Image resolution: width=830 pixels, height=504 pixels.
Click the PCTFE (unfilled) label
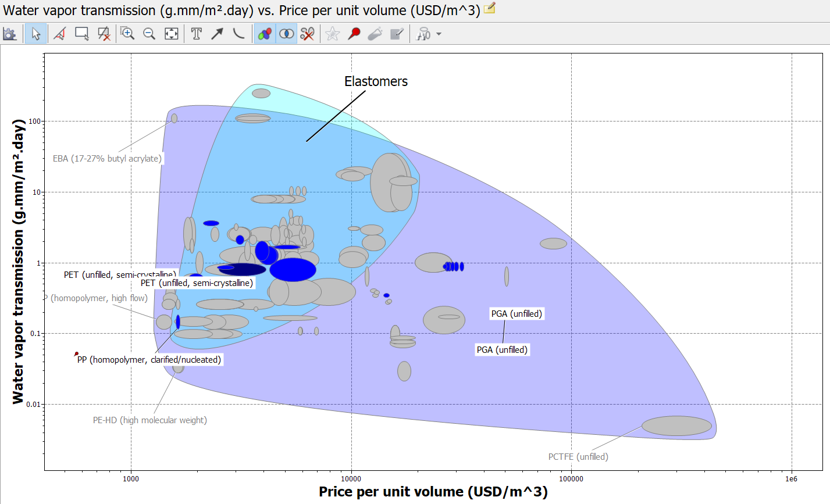tap(578, 456)
